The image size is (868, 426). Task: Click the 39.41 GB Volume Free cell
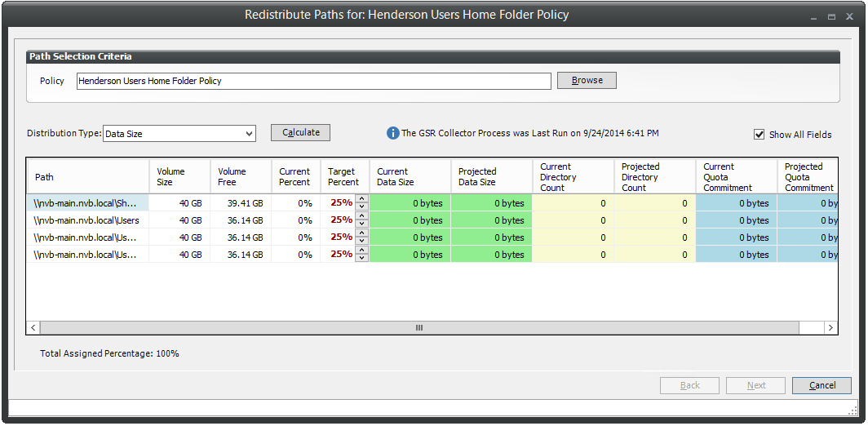click(x=241, y=203)
